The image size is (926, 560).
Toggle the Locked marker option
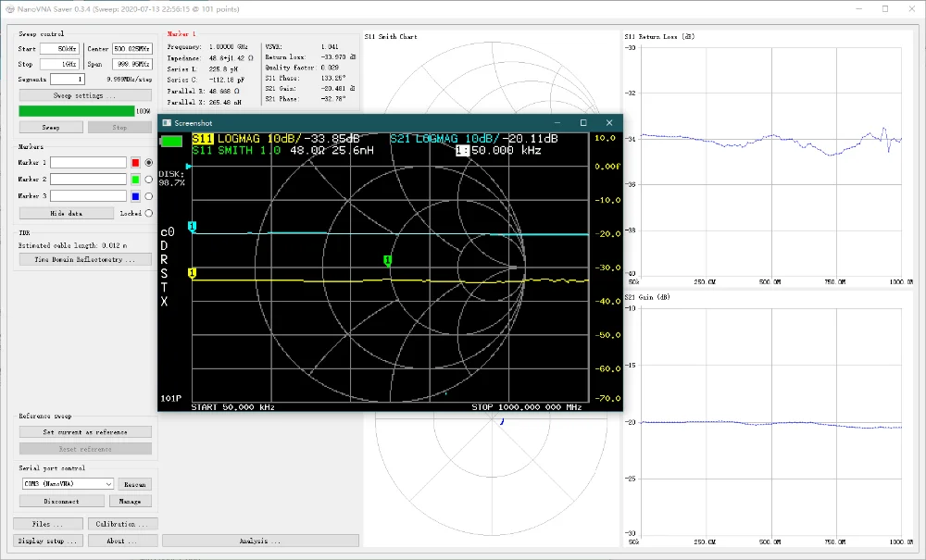149,213
